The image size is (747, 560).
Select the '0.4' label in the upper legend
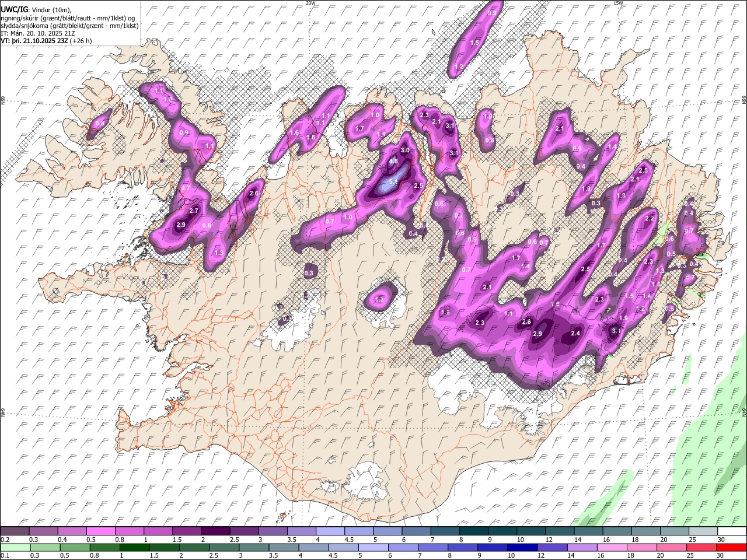[x=62, y=540]
